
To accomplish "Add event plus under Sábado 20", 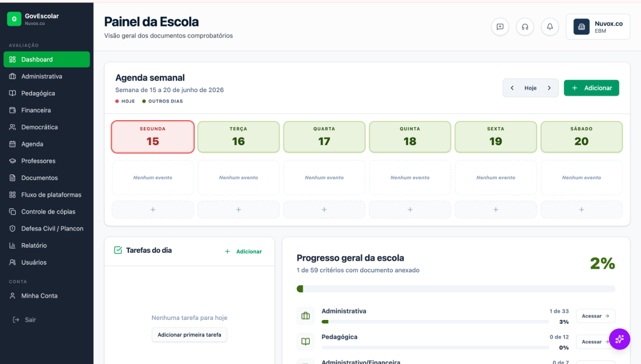I will (581, 210).
